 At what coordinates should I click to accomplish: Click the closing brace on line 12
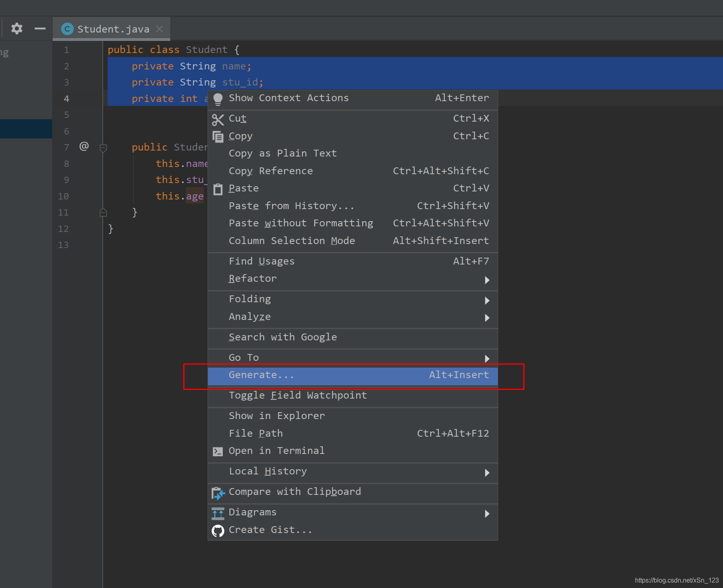pyautogui.click(x=111, y=229)
